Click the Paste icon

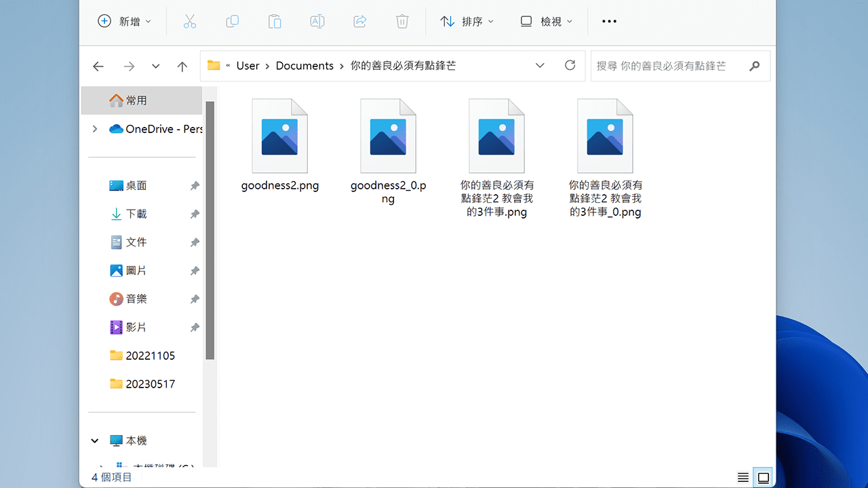[x=275, y=21]
